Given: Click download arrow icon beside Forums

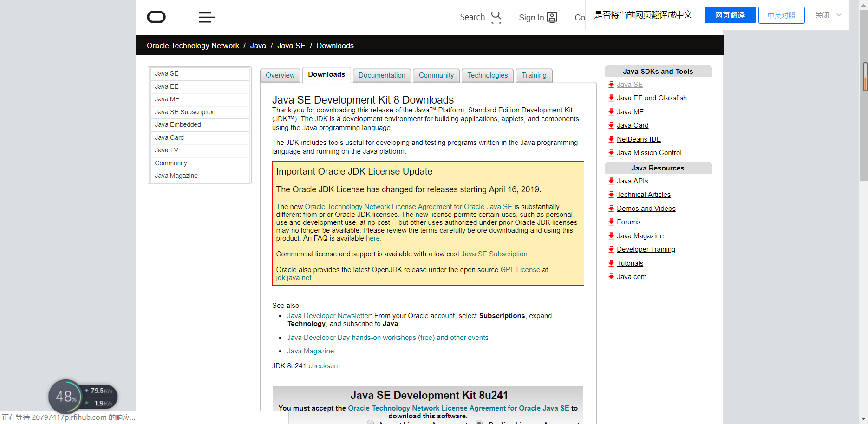Looking at the screenshot, I should [x=611, y=222].
